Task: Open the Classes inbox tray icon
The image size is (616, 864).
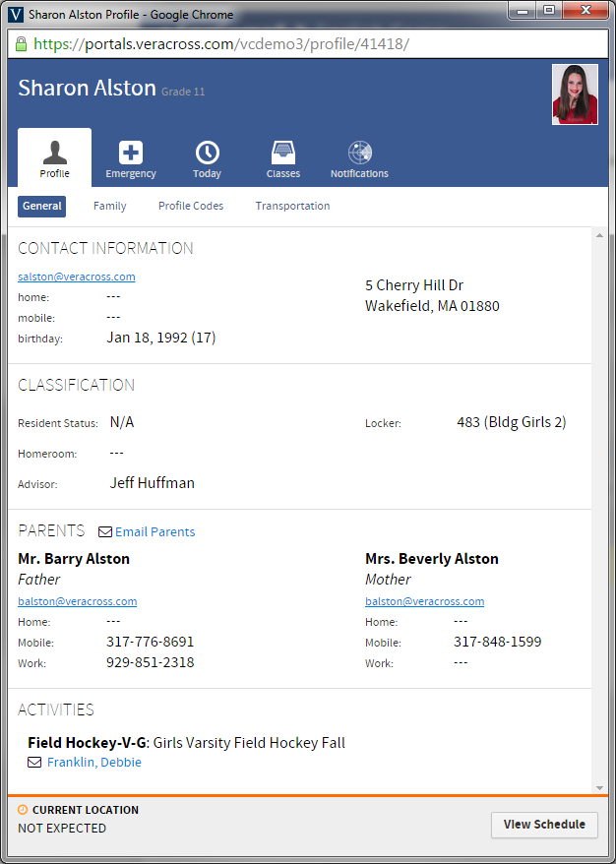Action: 283,154
